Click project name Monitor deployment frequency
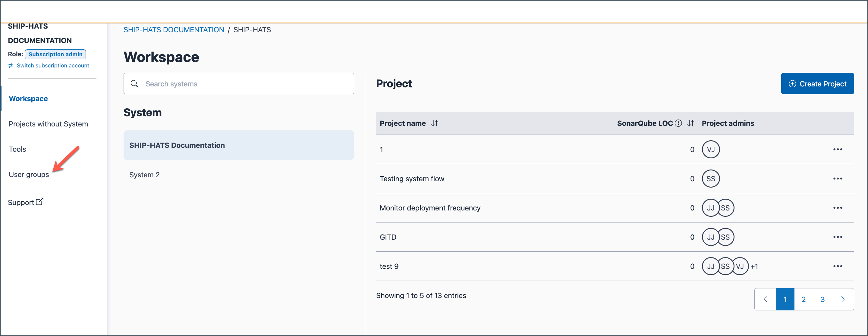Screen dimensions: 868x336 [x=430, y=208]
